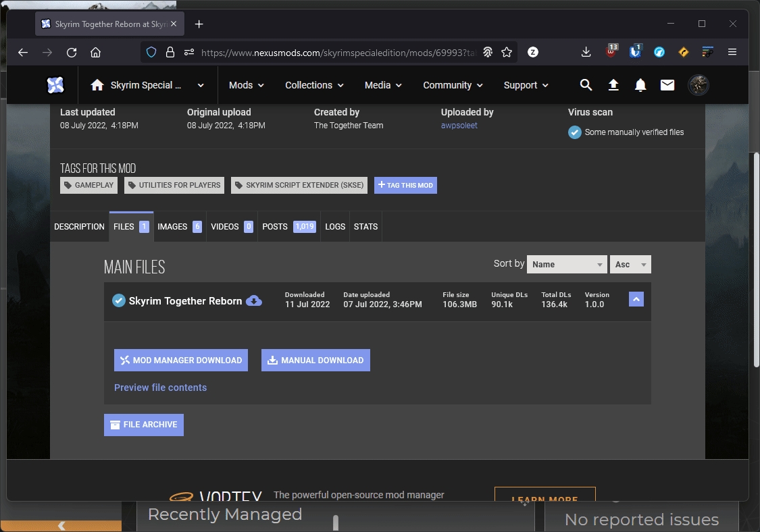Open the Sort by Name dropdown

[x=567, y=265]
